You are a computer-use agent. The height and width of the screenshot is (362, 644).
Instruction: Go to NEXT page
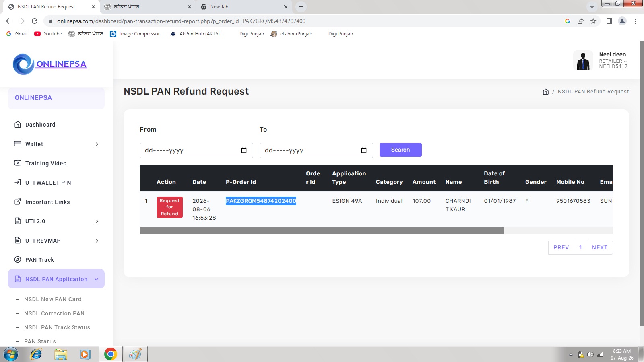(600, 247)
